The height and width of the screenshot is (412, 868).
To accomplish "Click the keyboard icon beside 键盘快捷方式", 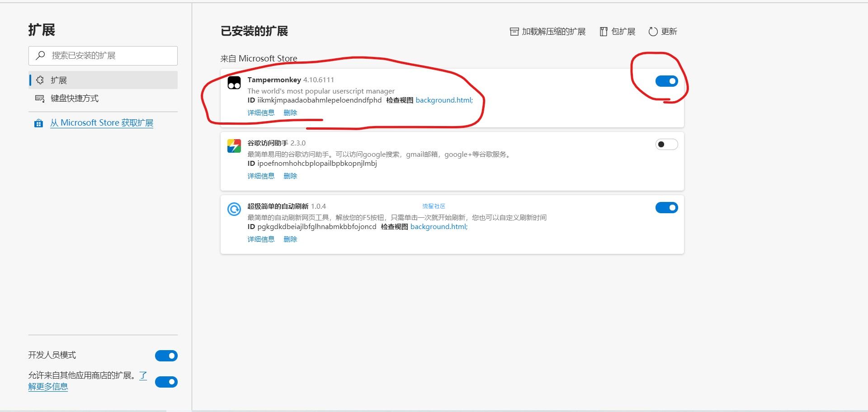I will click(x=40, y=98).
